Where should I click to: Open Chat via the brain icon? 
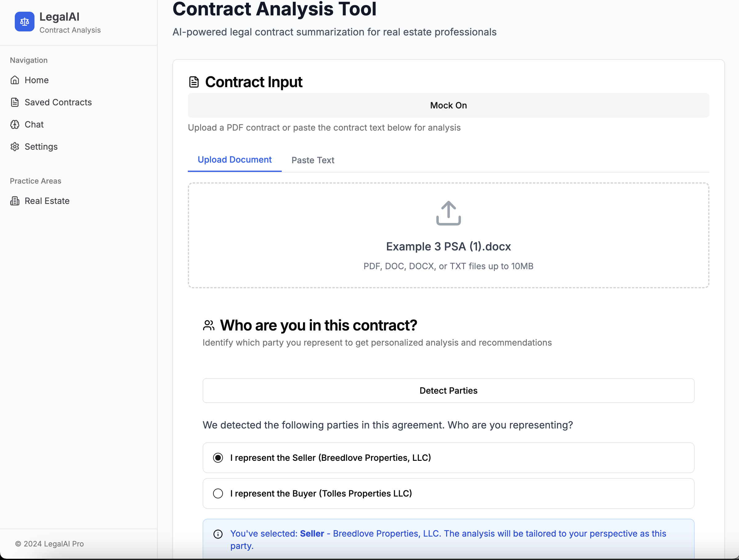[15, 124]
